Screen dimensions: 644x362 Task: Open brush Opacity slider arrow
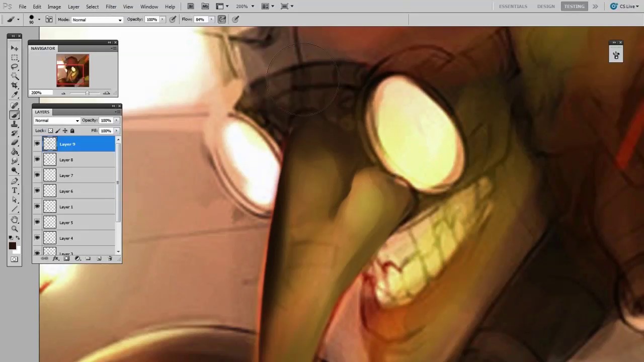click(x=162, y=20)
